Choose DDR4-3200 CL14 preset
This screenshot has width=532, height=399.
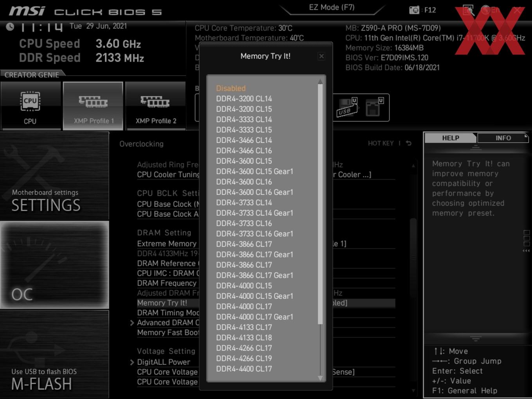tap(244, 99)
